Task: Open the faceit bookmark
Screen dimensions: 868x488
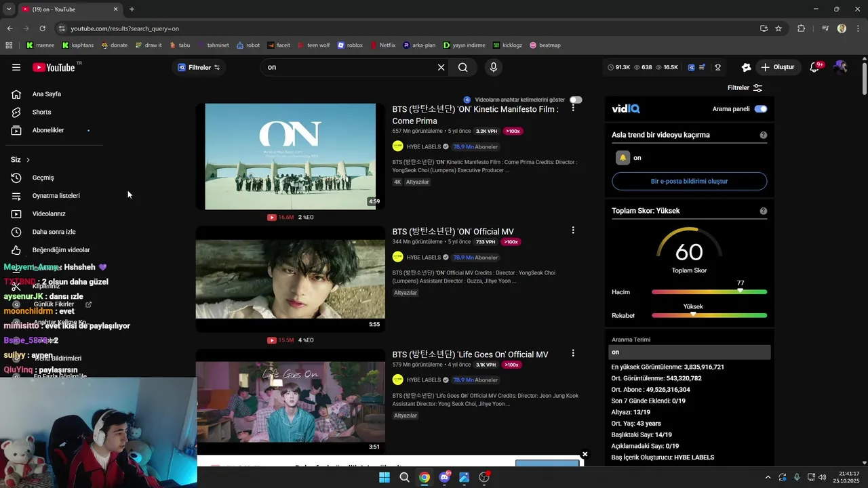Action: point(279,45)
